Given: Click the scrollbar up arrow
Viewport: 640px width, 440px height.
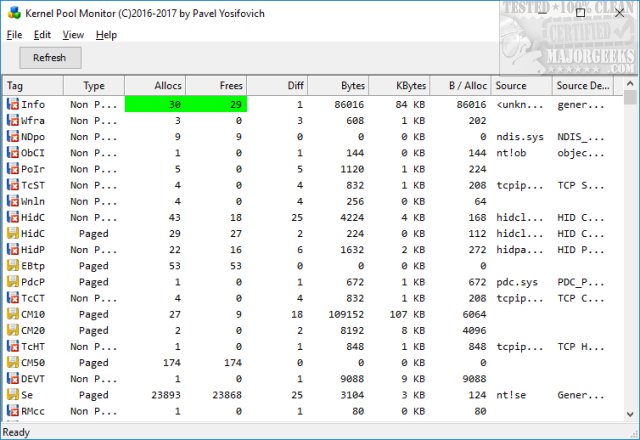Looking at the screenshot, I should click(630, 84).
